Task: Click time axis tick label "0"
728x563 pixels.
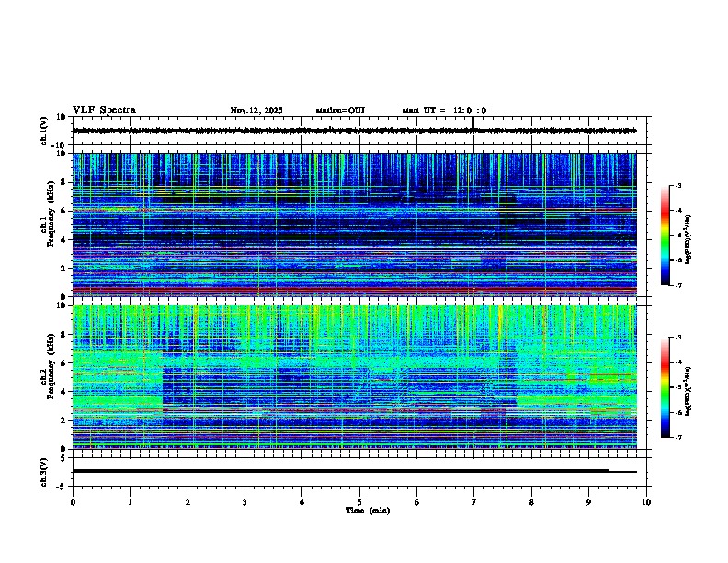Action: tap(73, 502)
